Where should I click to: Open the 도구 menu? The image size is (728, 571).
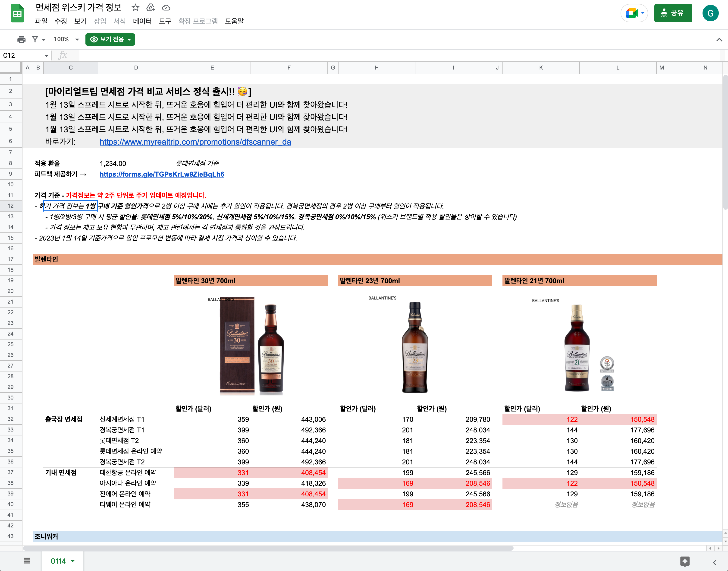tap(165, 21)
